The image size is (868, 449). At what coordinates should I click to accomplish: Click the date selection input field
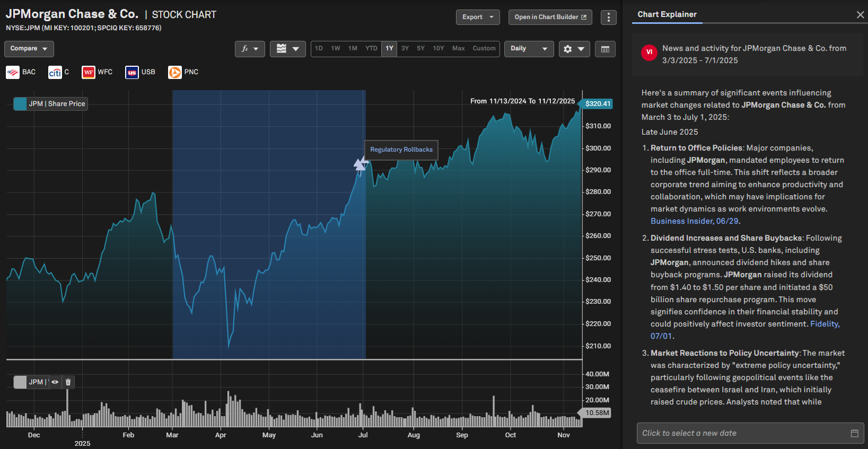pyautogui.click(x=750, y=433)
